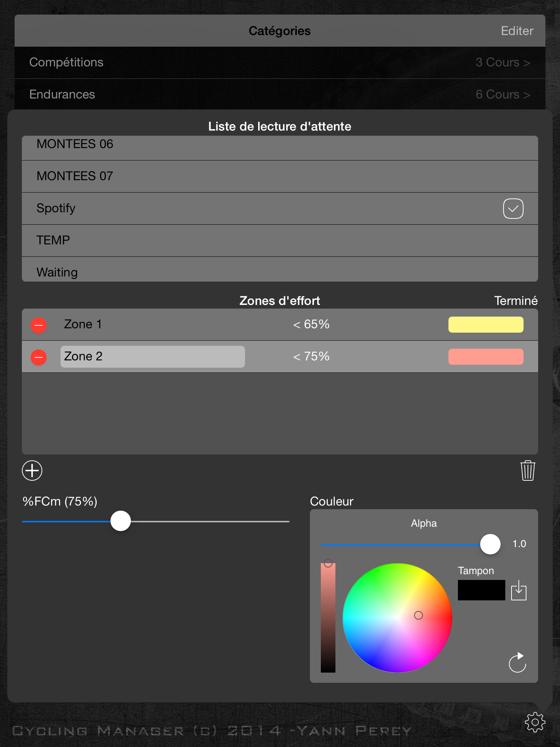Remove Zone 1 with red minus

pyautogui.click(x=39, y=325)
